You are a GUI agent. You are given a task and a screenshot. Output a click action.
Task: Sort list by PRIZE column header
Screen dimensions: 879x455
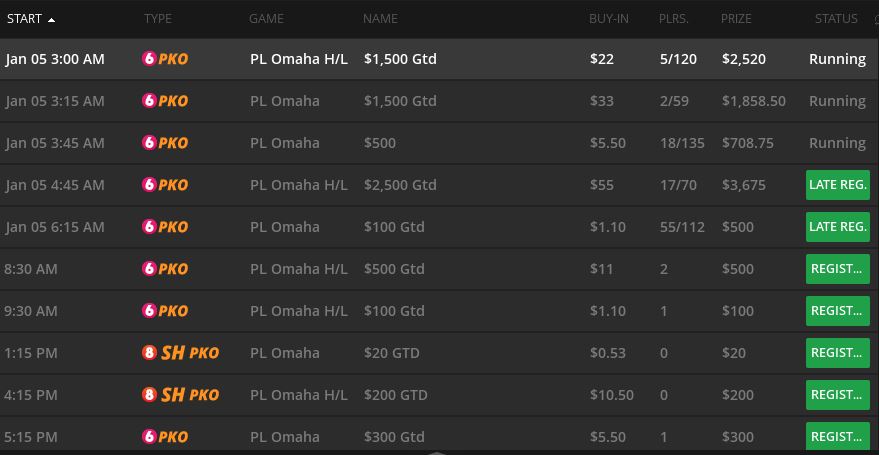coord(736,18)
